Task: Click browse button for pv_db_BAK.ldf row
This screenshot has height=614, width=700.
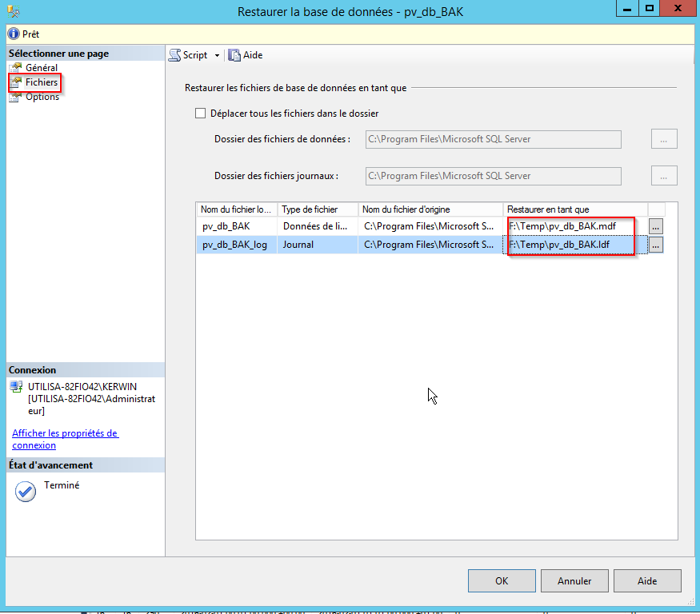Action: tap(655, 245)
